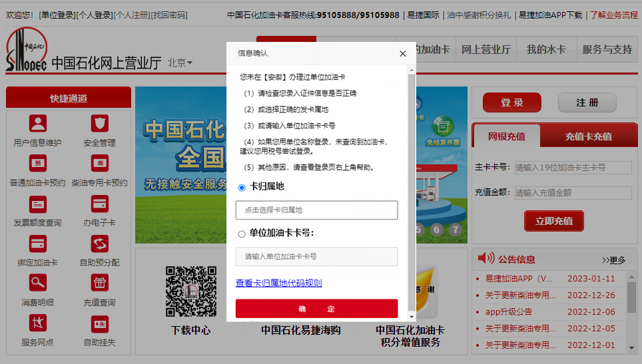Open 安全管理 shield icon
This screenshot has height=364, width=642.
coord(99,123)
